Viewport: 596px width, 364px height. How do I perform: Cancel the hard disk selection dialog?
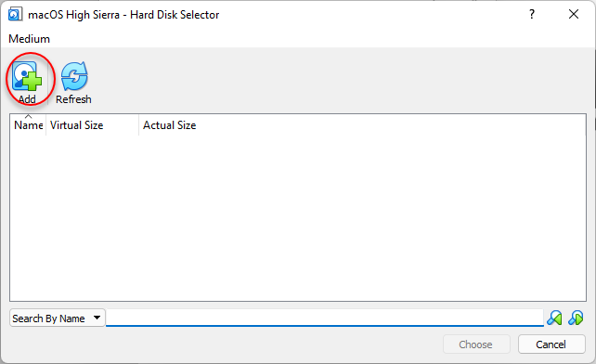pos(551,344)
